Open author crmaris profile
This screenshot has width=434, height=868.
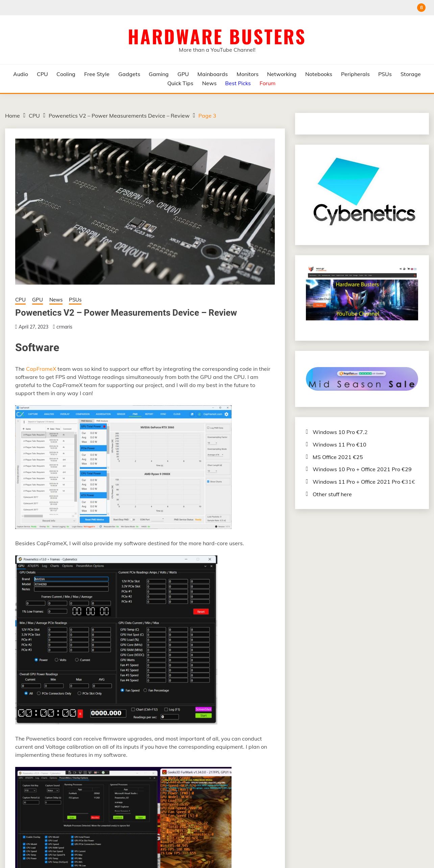(x=64, y=327)
